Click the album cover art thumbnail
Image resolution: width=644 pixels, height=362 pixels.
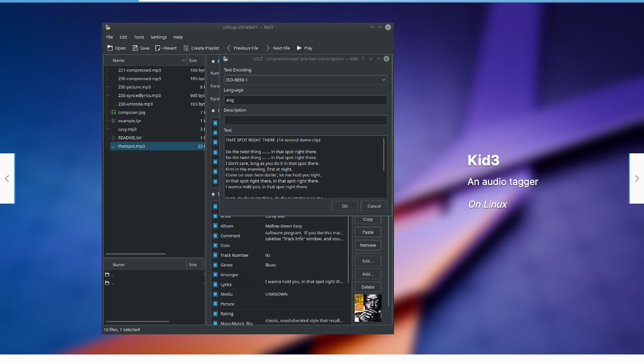pyautogui.click(x=368, y=308)
